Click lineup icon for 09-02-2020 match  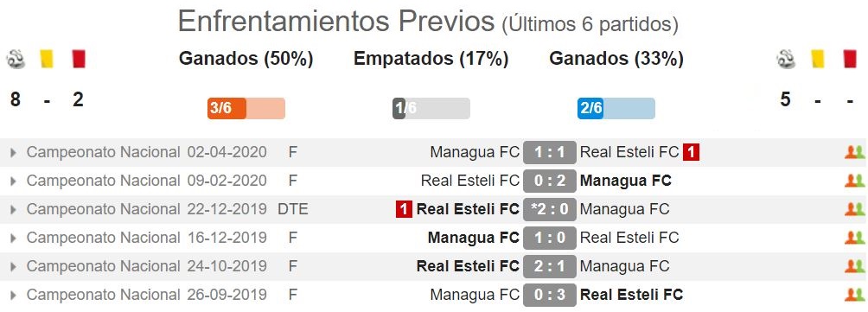(x=854, y=181)
